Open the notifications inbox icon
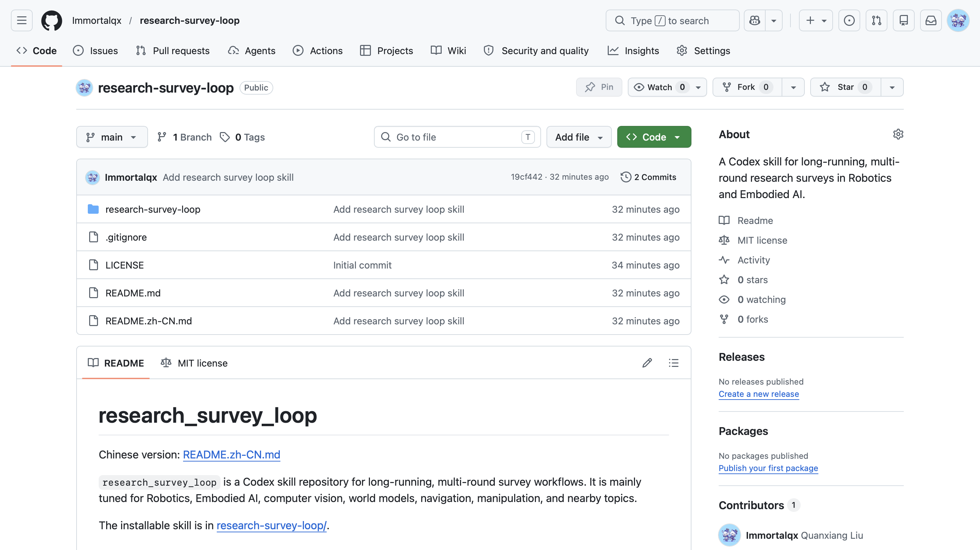The image size is (980, 550). 931,20
